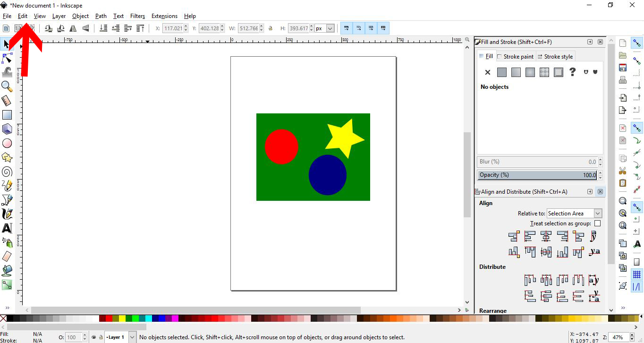The image size is (644, 343).
Task: Open the Path menu
Action: (x=101, y=16)
